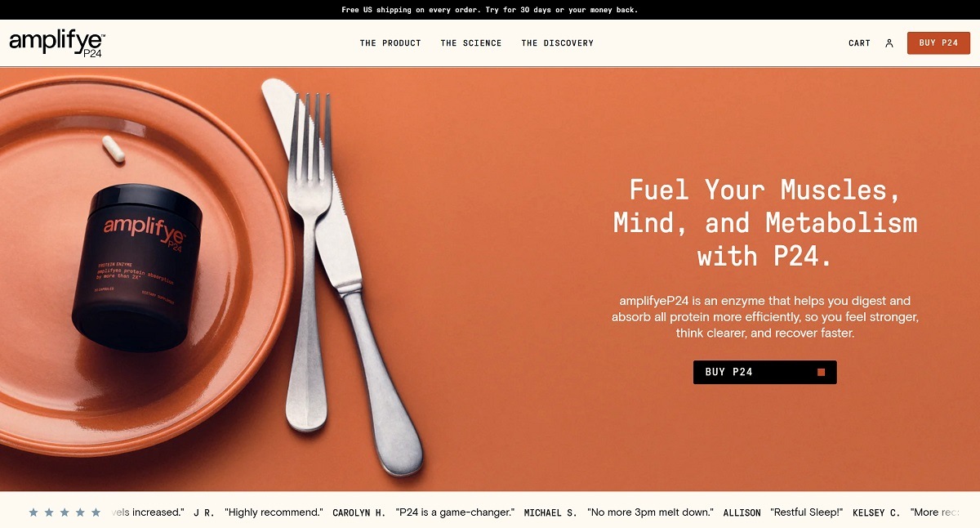Open The Science menu item
The width and height of the screenshot is (980, 528).
coord(471,43)
